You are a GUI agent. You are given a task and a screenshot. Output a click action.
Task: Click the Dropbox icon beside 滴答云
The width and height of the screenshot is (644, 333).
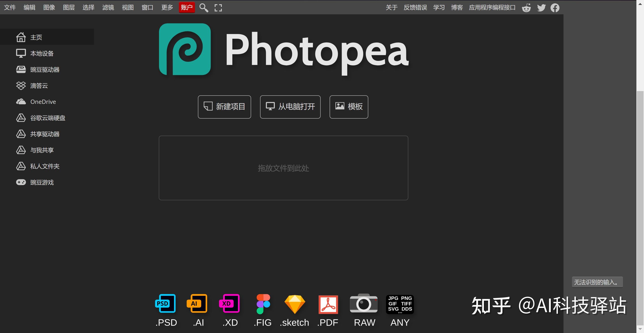tap(21, 85)
